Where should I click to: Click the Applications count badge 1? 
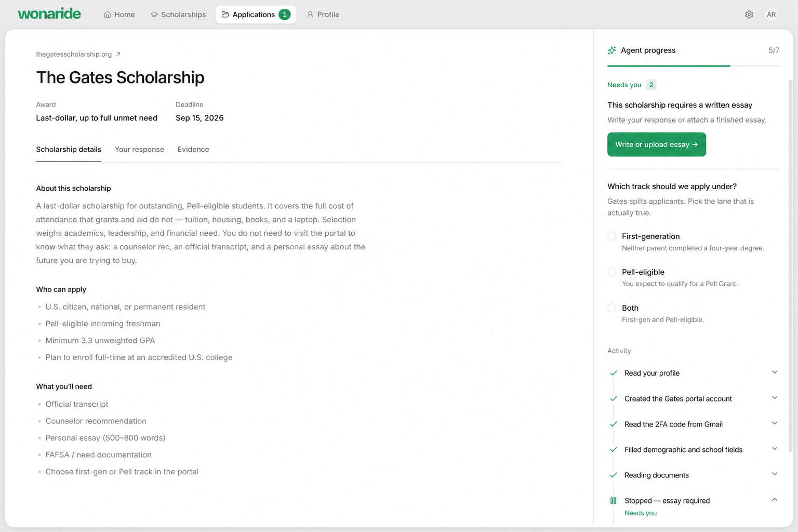coord(285,15)
